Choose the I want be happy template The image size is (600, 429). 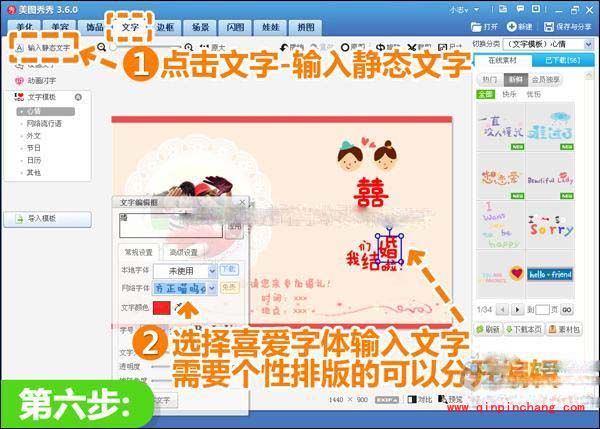[x=501, y=225]
